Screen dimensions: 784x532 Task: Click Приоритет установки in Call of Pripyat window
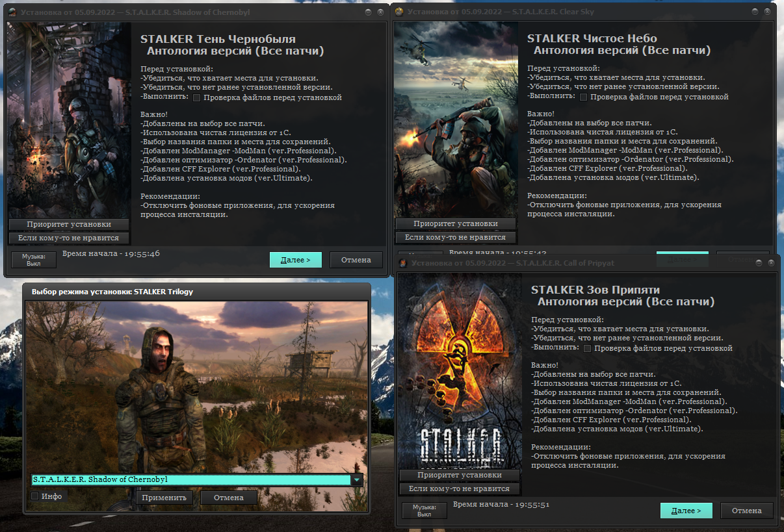click(460, 475)
